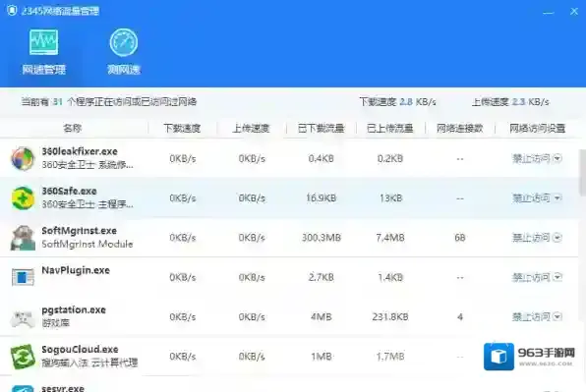
Task: Close the 2345 traffic manager window
Action: pyautogui.click(x=574, y=12)
